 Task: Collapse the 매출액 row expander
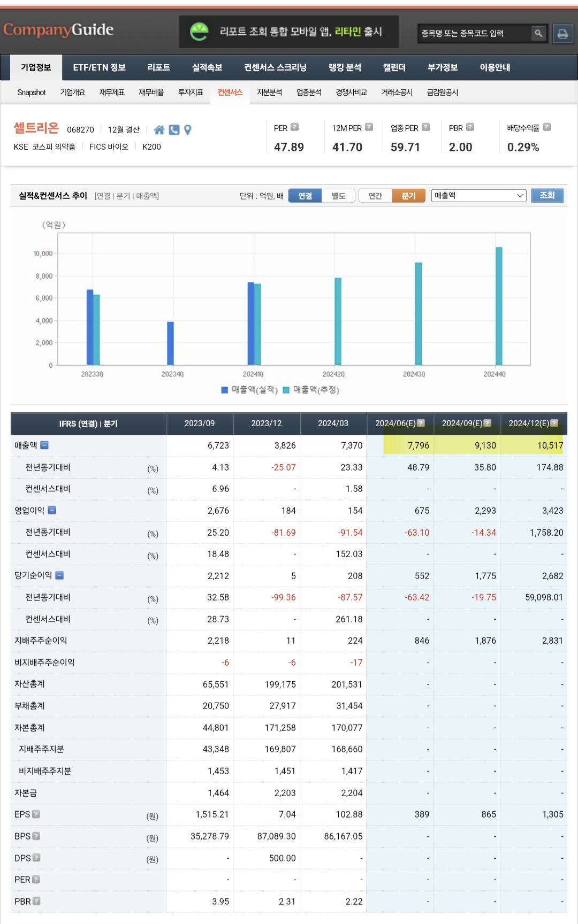pyautogui.click(x=44, y=445)
